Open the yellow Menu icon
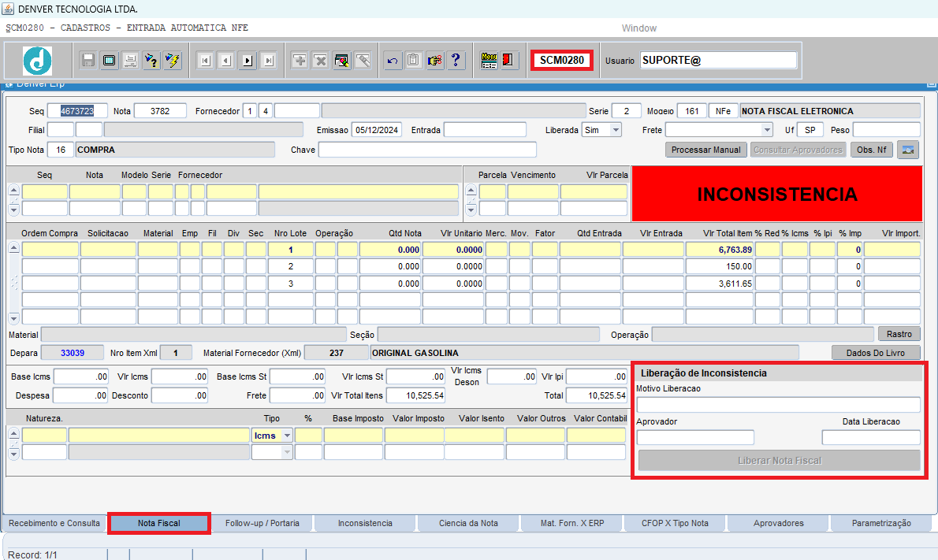The width and height of the screenshot is (938, 560). tap(489, 61)
